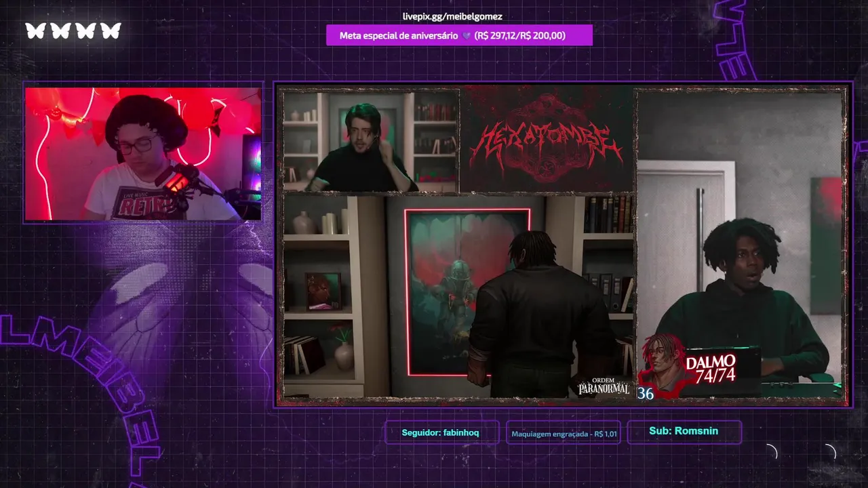Click the DALMO 74/74 health text
This screenshot has width=868, height=488.
coord(711,369)
